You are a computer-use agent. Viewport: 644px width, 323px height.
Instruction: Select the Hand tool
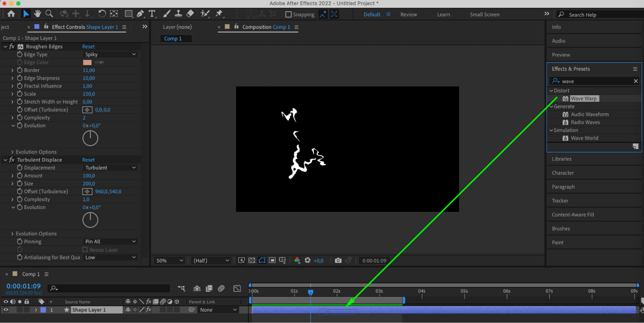point(38,14)
